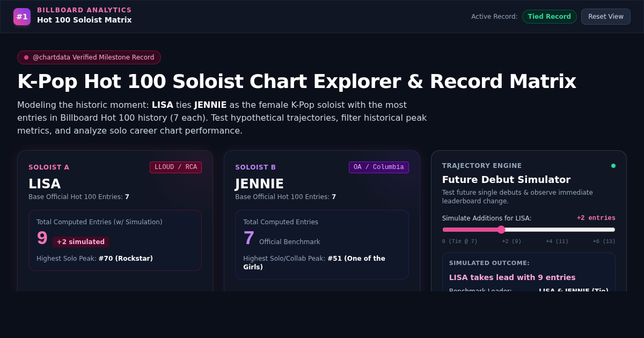644x338 pixels.
Task: Click the OA / Columbia label tag
Action: click(378, 167)
